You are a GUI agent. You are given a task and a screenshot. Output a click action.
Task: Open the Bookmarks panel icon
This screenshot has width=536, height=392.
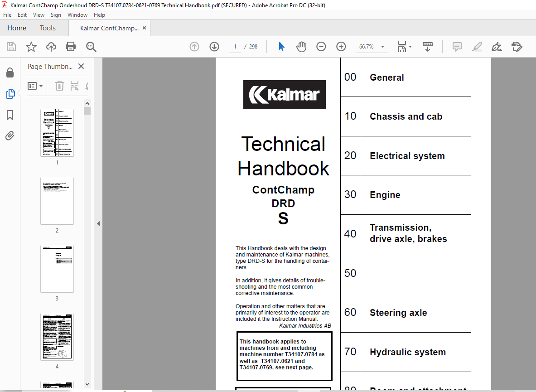pos(10,115)
